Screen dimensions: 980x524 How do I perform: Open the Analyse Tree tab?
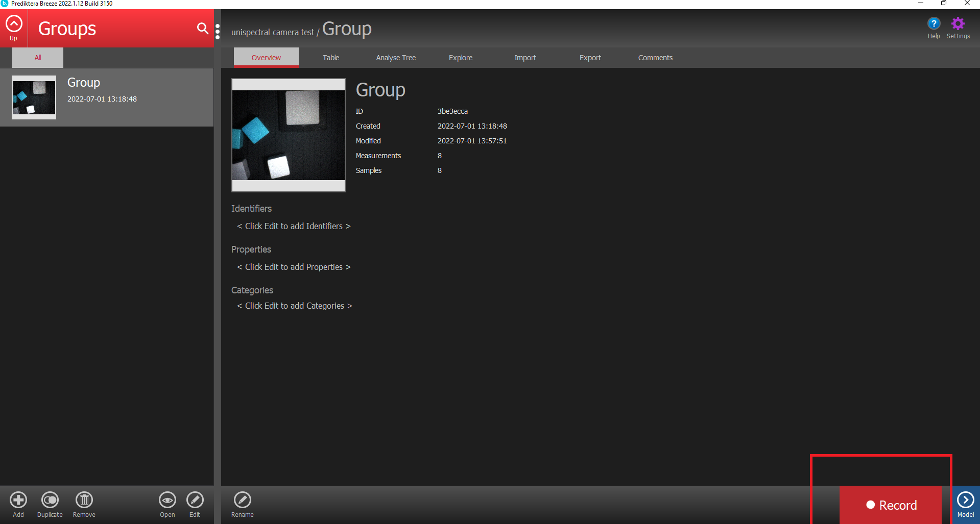pyautogui.click(x=396, y=58)
